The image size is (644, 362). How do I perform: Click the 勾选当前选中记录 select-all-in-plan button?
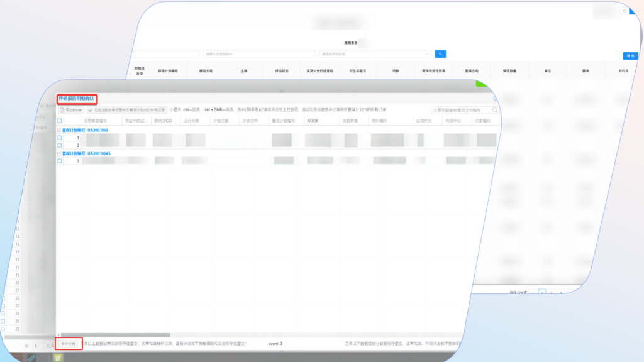pyautogui.click(x=130, y=110)
